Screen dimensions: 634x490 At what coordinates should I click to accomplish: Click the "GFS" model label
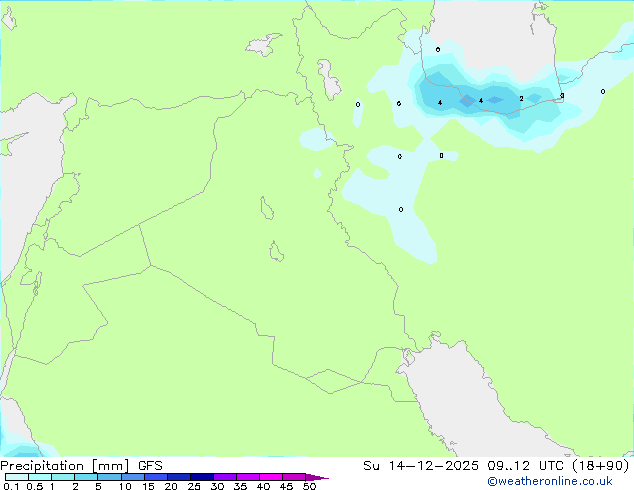pos(150,466)
